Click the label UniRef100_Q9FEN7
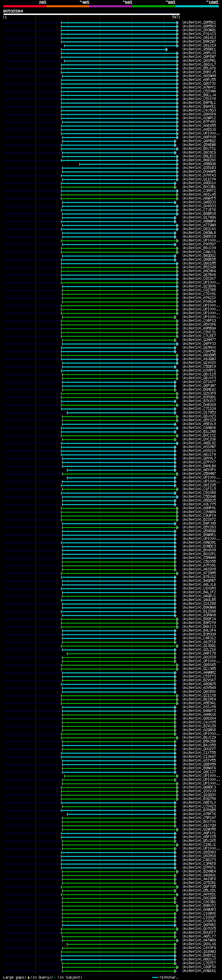Viewport: 222px width, 980px height. click(x=199, y=57)
